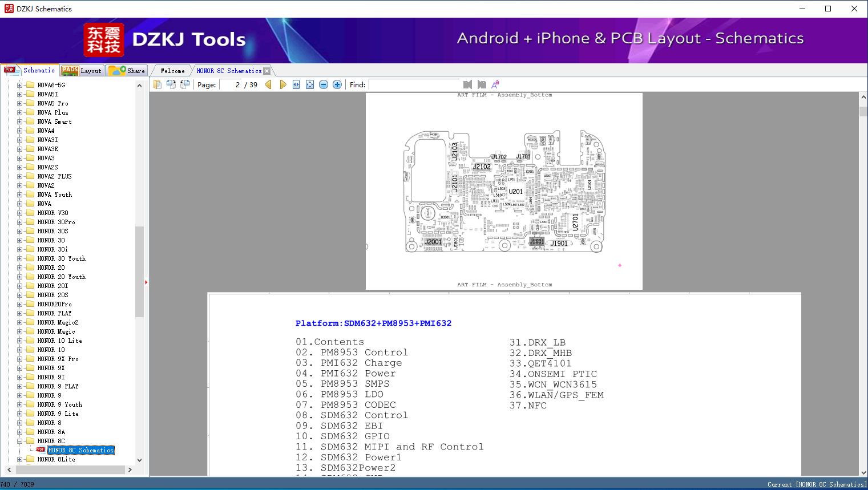Toggle match case icon

pos(495,84)
